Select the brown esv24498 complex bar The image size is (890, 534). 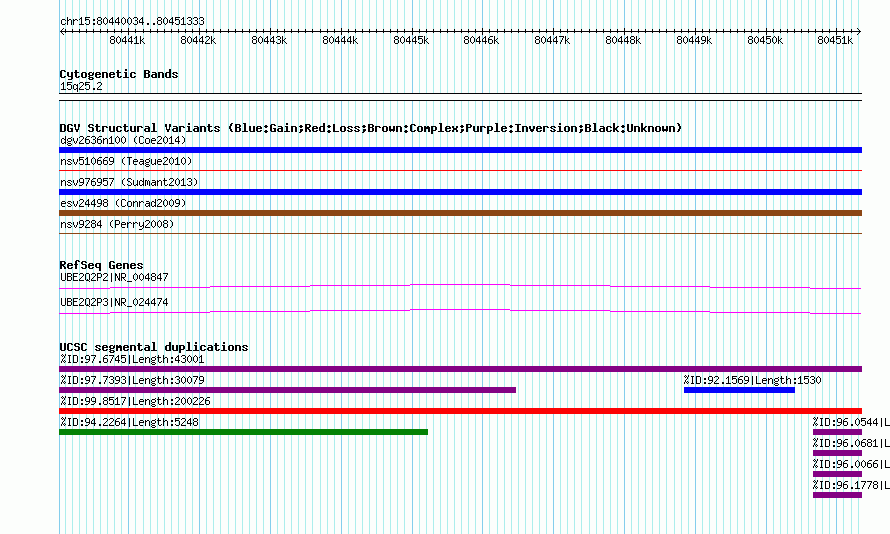460,213
